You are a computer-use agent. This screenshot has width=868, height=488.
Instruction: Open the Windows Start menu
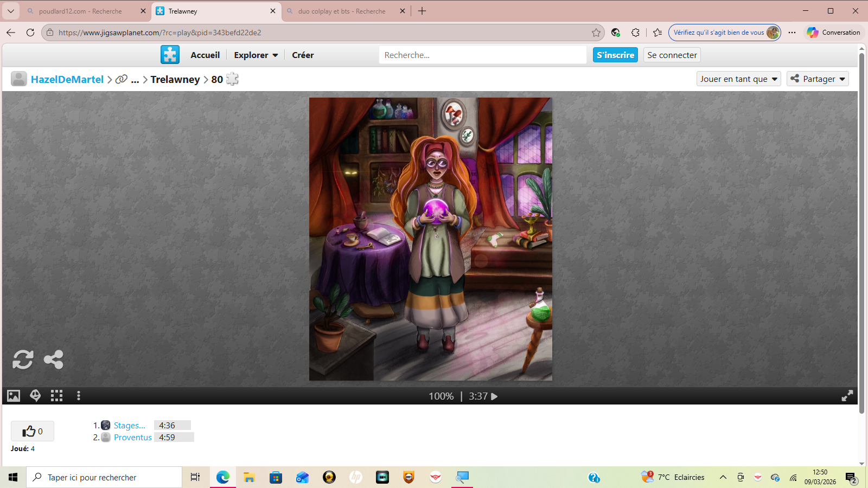(13, 477)
